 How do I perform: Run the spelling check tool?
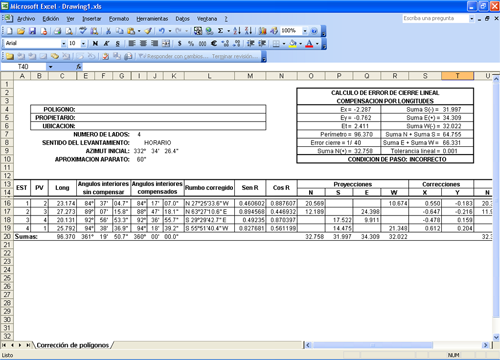pyautogui.click(x=83, y=31)
